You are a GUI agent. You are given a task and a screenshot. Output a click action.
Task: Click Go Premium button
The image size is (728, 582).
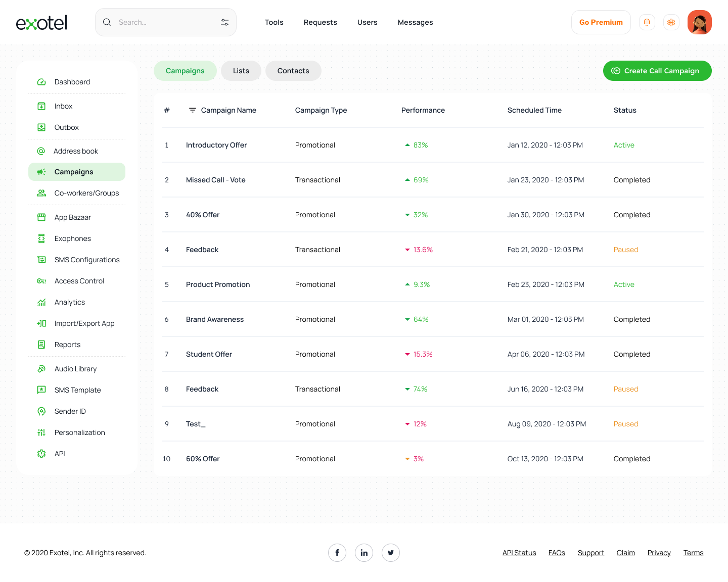(601, 22)
